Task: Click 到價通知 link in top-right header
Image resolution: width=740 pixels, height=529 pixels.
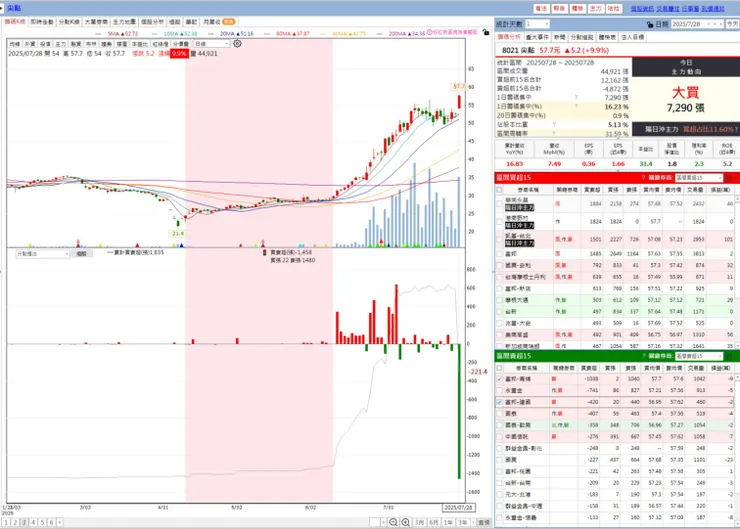Action: pos(713,8)
